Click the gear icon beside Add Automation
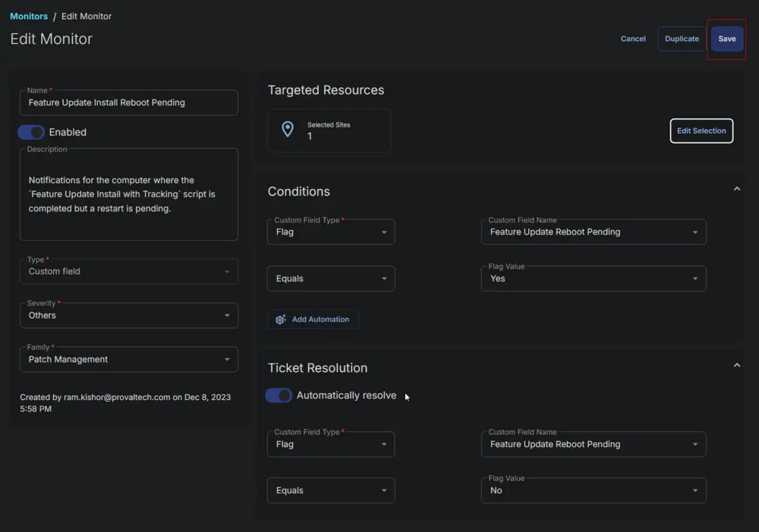This screenshot has height=532, width=759. click(x=281, y=320)
